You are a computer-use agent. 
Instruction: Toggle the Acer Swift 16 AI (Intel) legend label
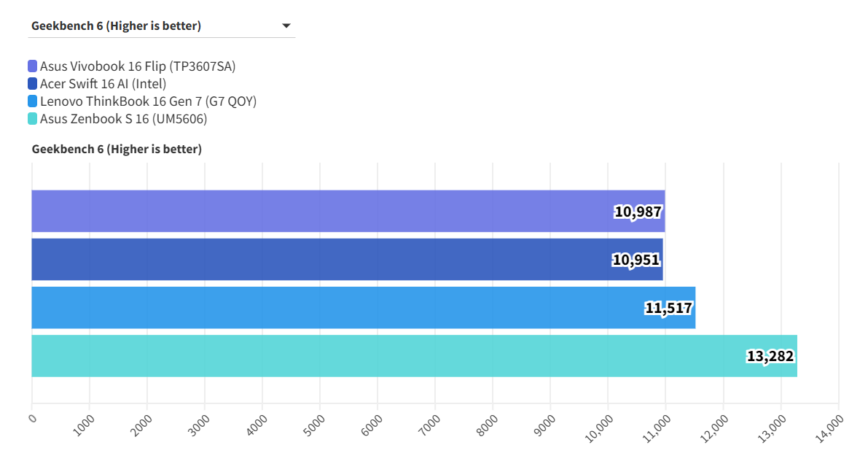coord(103,84)
